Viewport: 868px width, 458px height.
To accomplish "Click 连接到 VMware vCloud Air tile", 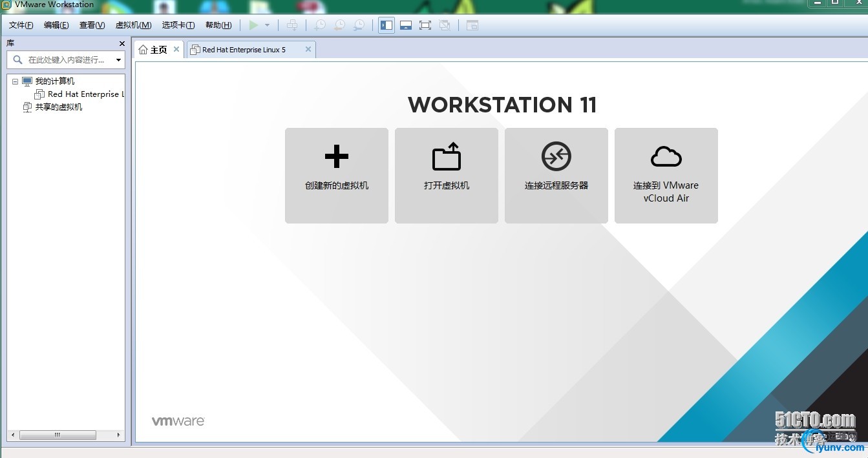I will point(666,176).
